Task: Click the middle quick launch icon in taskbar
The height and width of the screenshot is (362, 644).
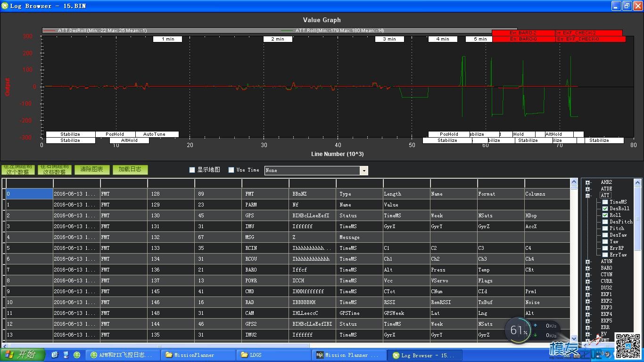Action: pyautogui.click(x=66, y=355)
